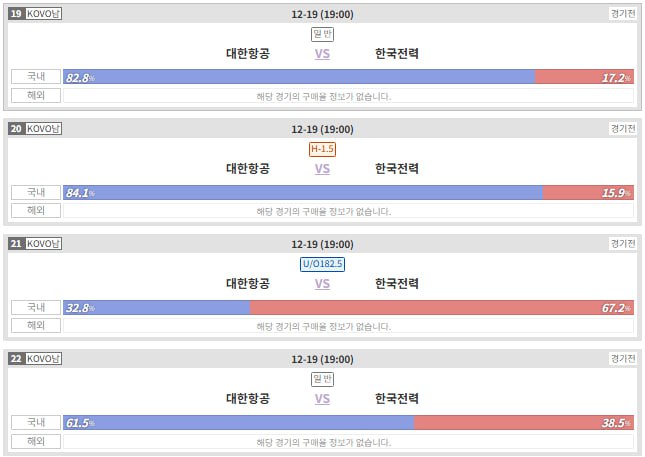Open the VS link in match 19
Viewport: 645px width, 457px height.
pyautogui.click(x=322, y=54)
